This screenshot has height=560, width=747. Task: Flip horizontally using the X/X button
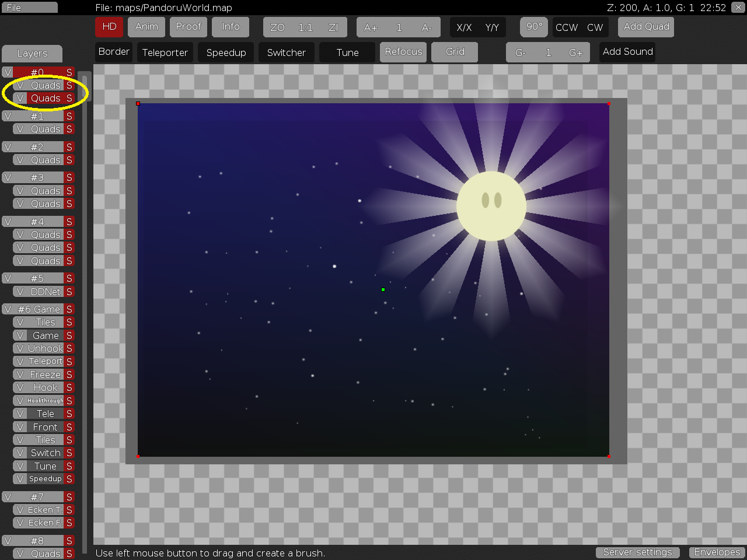[x=464, y=27]
